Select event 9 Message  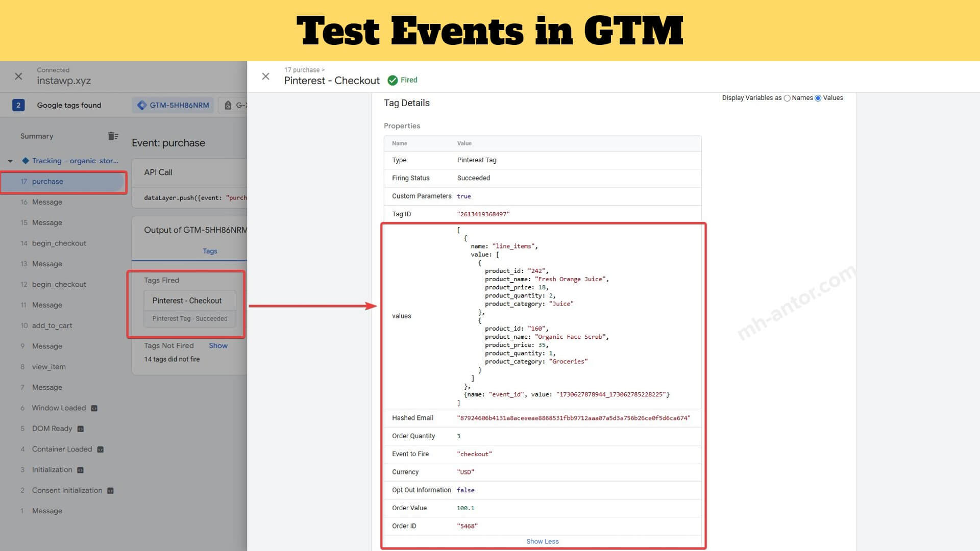pos(63,346)
